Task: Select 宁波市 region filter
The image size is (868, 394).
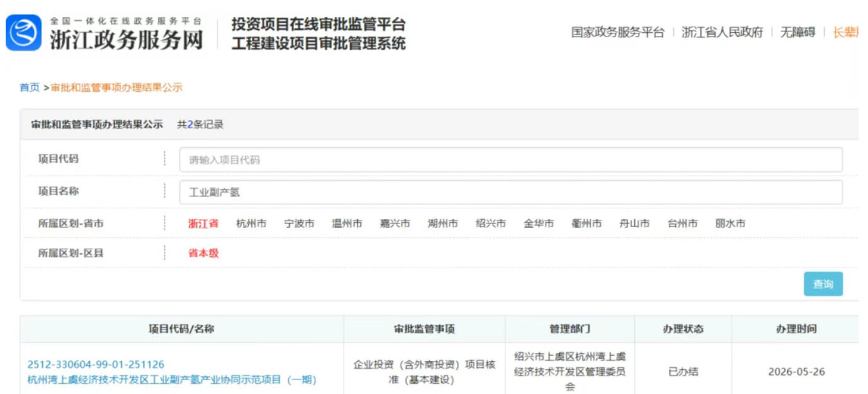Action: point(299,223)
